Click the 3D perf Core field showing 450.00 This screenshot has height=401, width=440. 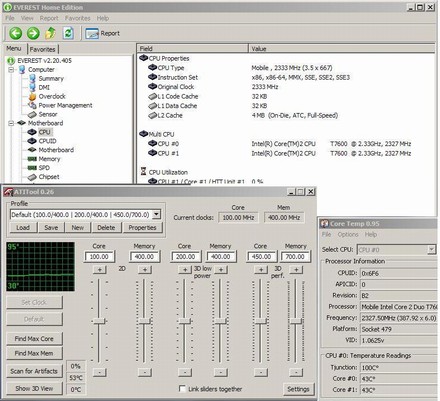(x=261, y=257)
